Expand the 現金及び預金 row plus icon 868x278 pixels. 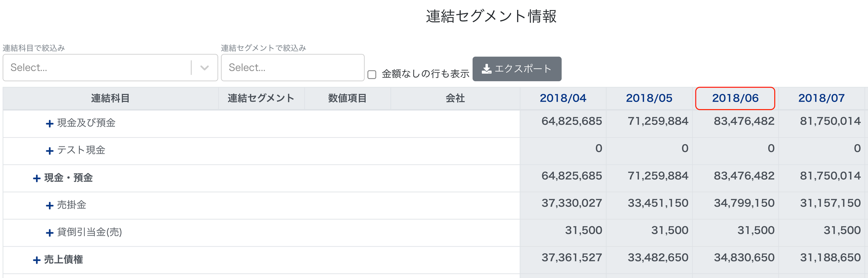pyautogui.click(x=50, y=124)
